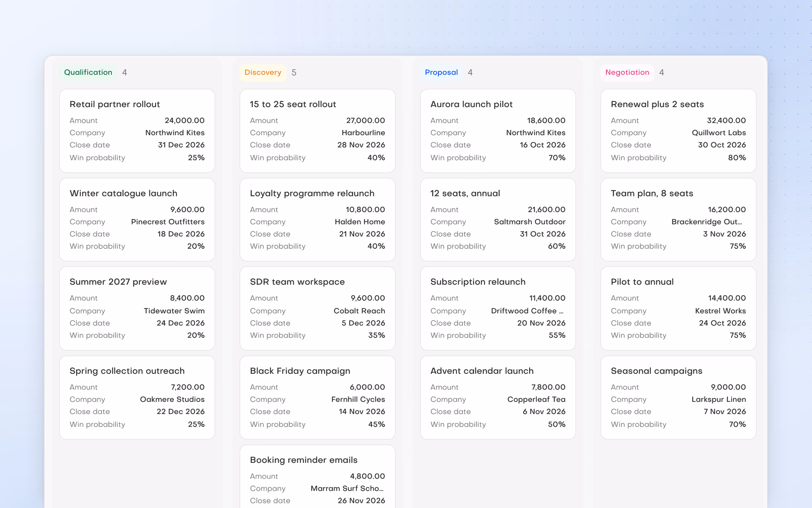Click close date 26 Nov 2026
Viewport: 812px width, 508px height.
tap(361, 501)
